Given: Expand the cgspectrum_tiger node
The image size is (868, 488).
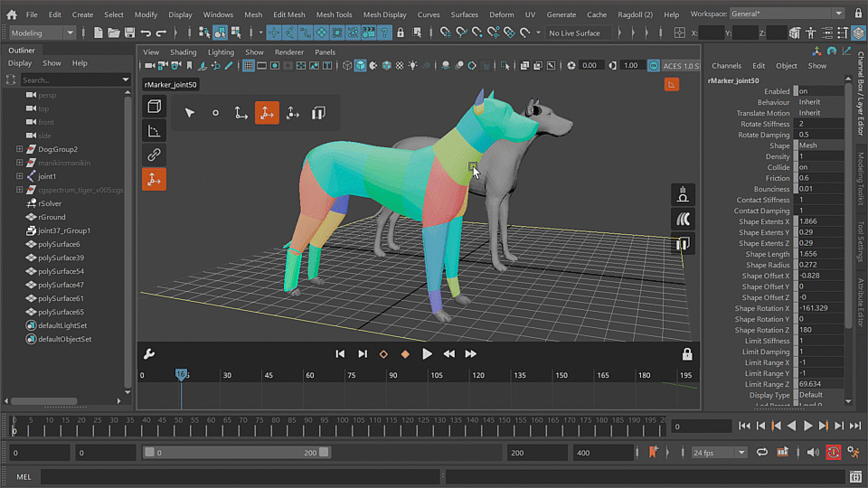Looking at the screenshot, I should [x=19, y=190].
